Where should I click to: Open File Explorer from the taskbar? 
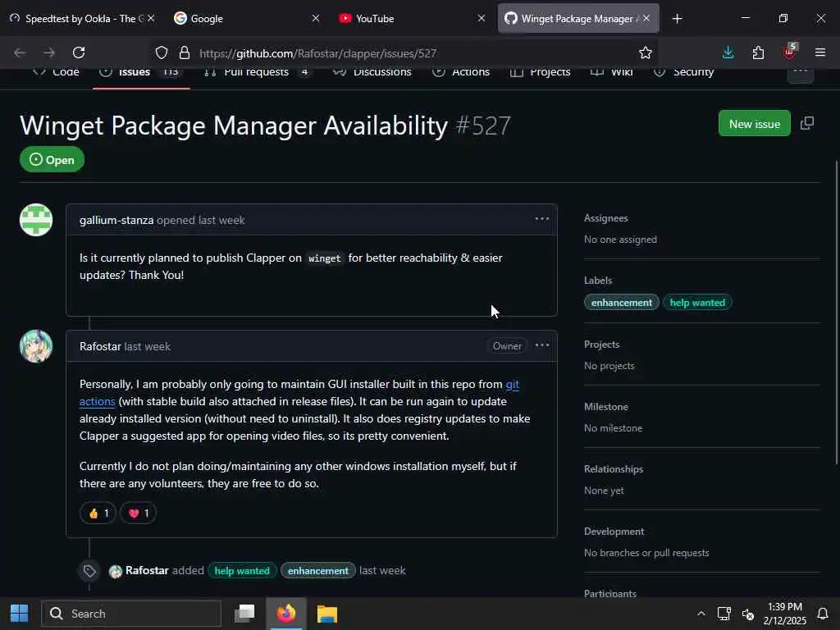pos(326,614)
